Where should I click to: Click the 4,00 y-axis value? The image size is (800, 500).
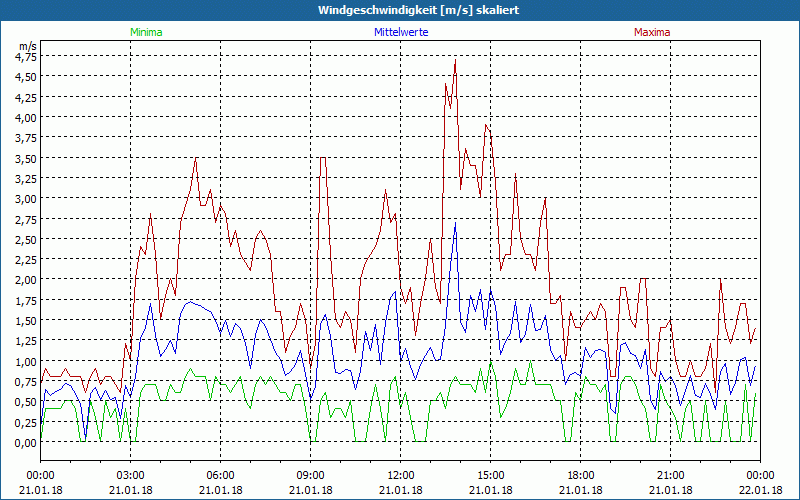point(26,117)
